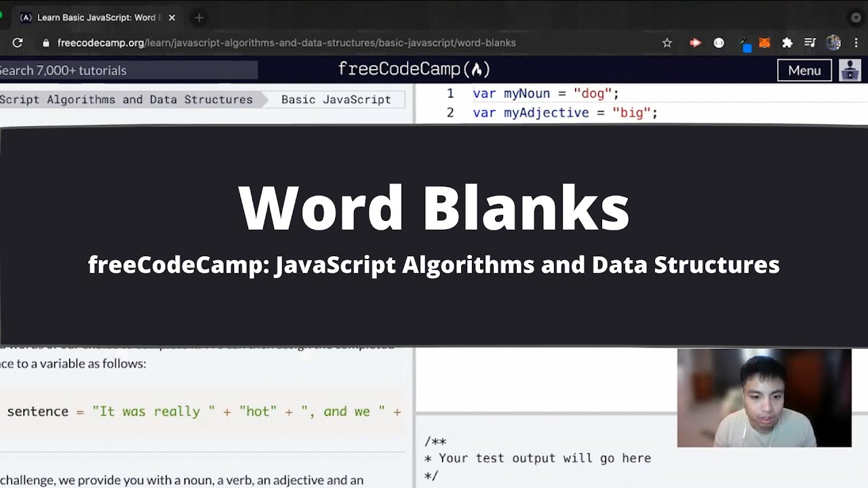Click code line 1 with myNoun
868x488 pixels.
tap(546, 94)
